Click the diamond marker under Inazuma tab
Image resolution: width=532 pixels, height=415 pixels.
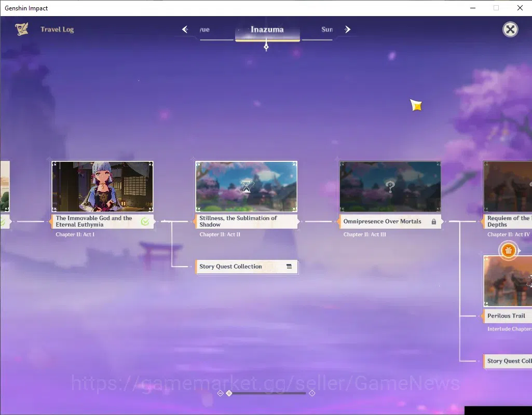click(266, 47)
